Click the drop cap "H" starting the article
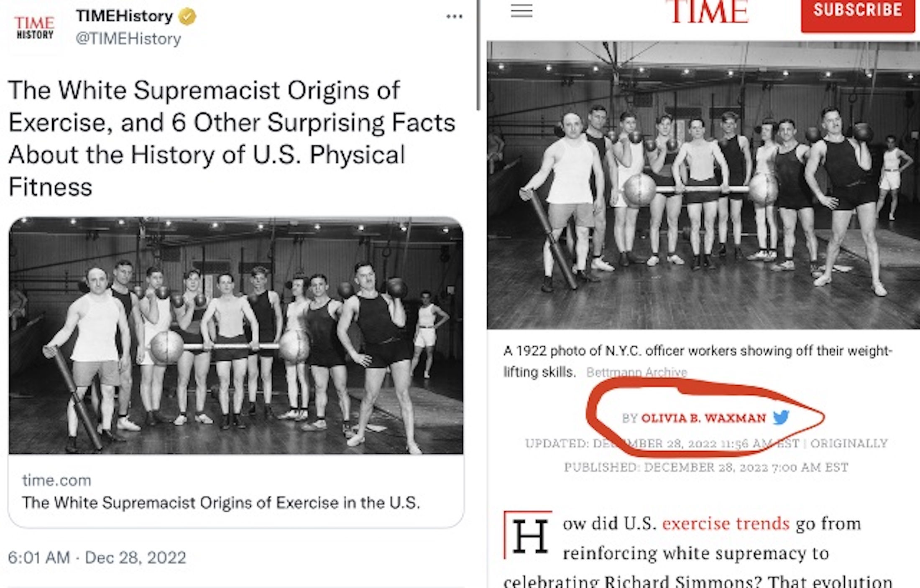Viewport: 920px width, 588px height. (x=529, y=536)
